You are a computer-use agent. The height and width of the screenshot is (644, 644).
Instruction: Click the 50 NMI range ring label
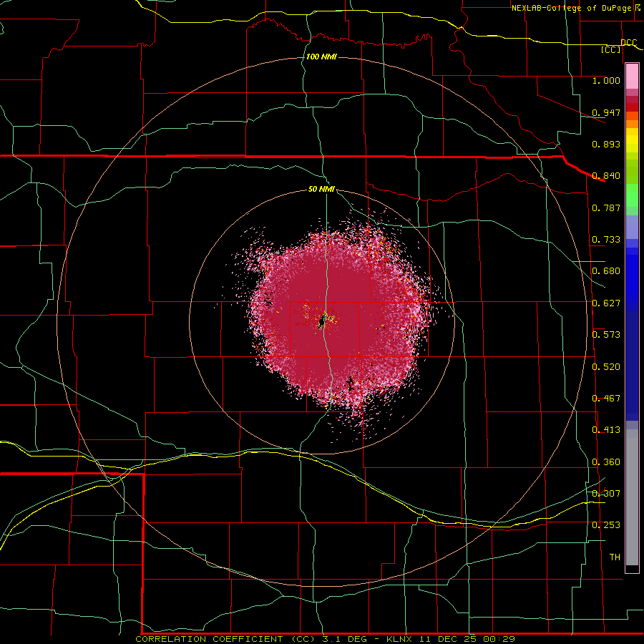(321, 189)
